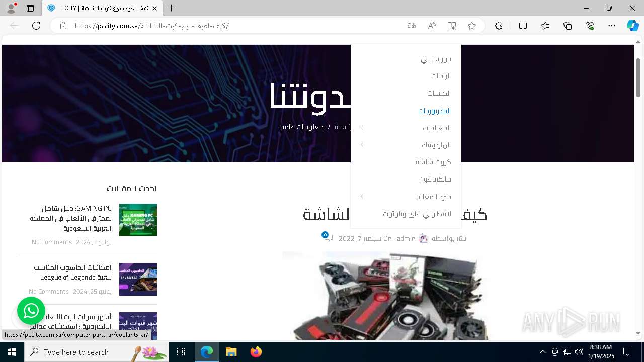Viewport: 644px width, 362px height.
Task: Select كروت شاشة menu item
Action: [x=433, y=162]
